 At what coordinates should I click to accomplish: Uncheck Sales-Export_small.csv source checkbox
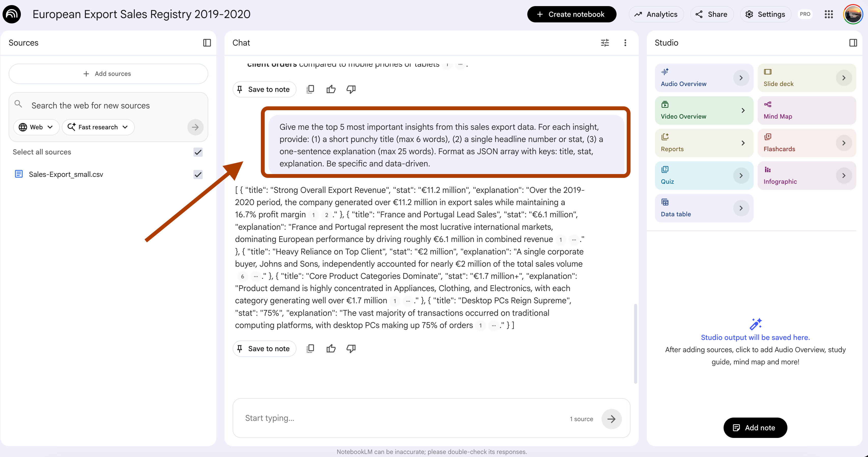pyautogui.click(x=198, y=174)
